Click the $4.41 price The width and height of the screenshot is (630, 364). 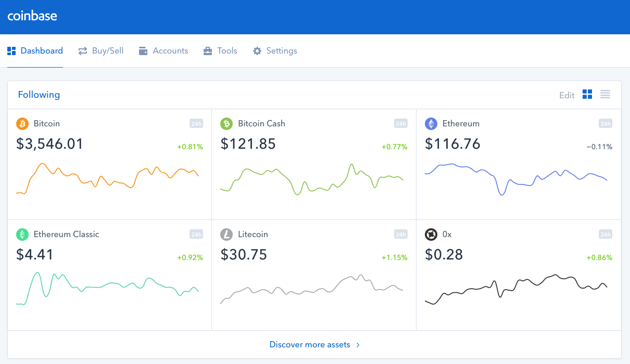35,255
